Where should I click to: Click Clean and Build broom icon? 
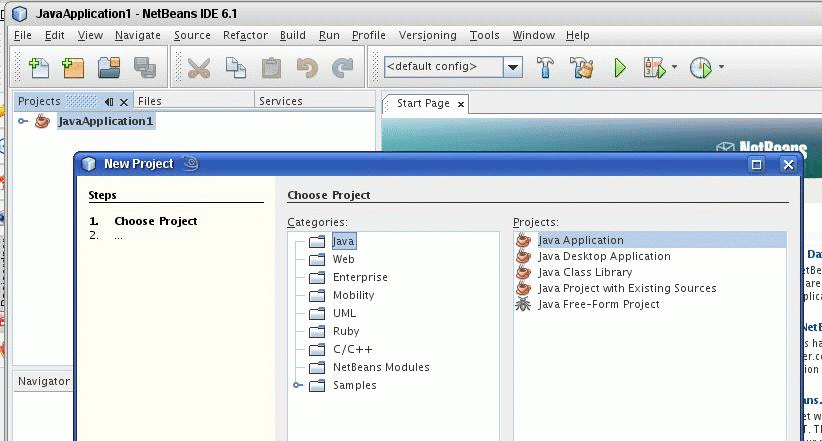582,68
